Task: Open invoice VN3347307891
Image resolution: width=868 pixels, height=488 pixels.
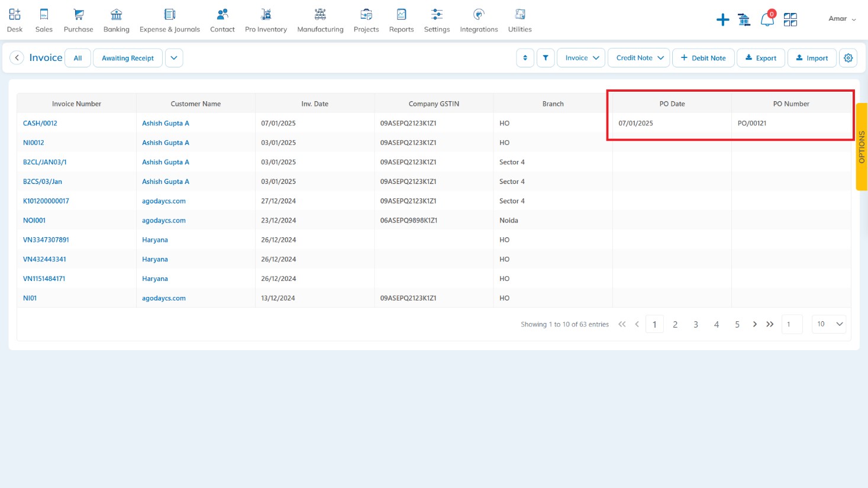Action: (x=46, y=240)
